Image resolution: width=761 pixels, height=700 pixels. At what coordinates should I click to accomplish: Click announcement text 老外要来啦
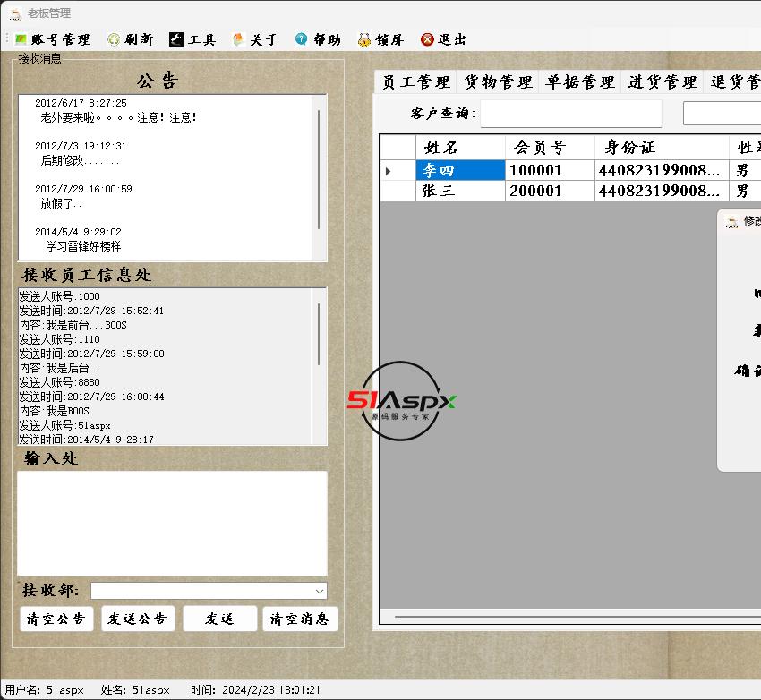[x=118, y=117]
